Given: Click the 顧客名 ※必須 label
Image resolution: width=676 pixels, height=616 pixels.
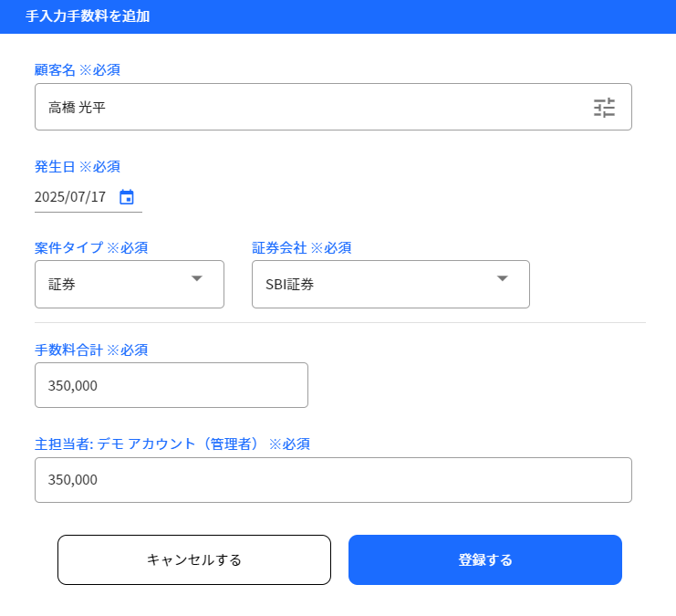Looking at the screenshot, I should (x=78, y=70).
